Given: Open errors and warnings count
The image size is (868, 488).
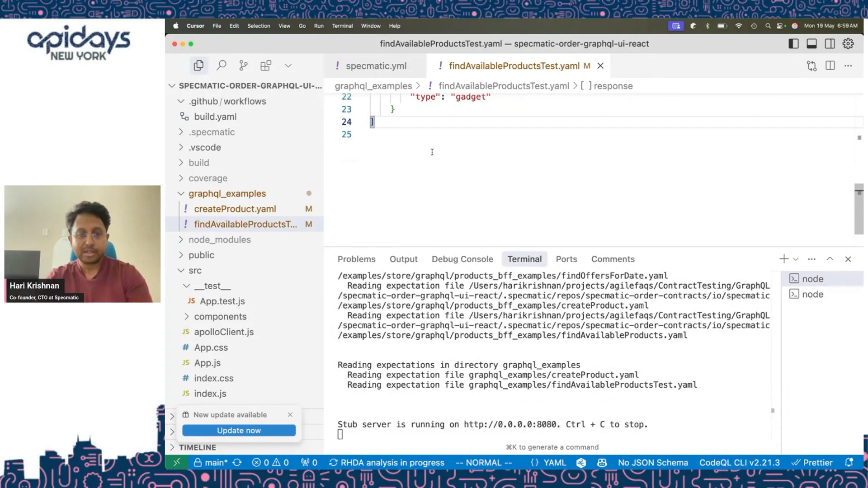Looking at the screenshot, I should 270,463.
